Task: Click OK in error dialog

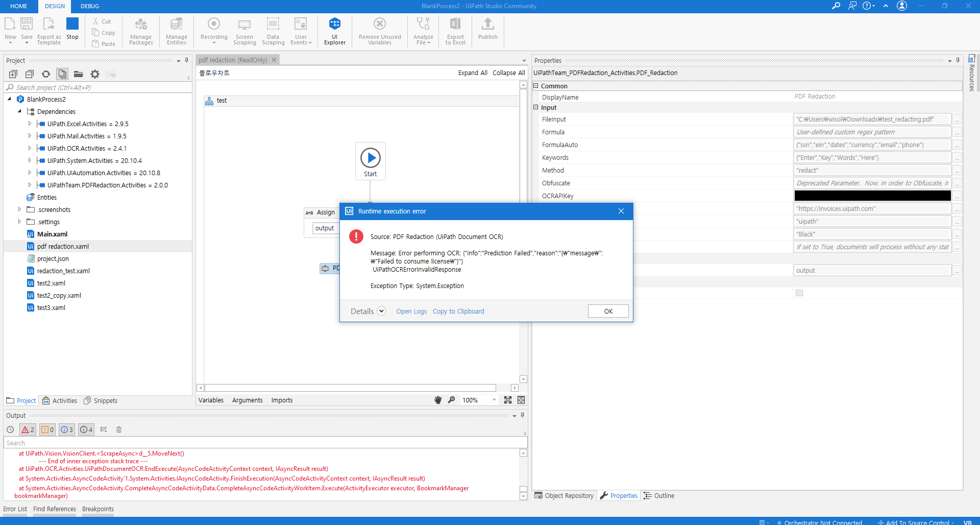Action: coord(608,311)
